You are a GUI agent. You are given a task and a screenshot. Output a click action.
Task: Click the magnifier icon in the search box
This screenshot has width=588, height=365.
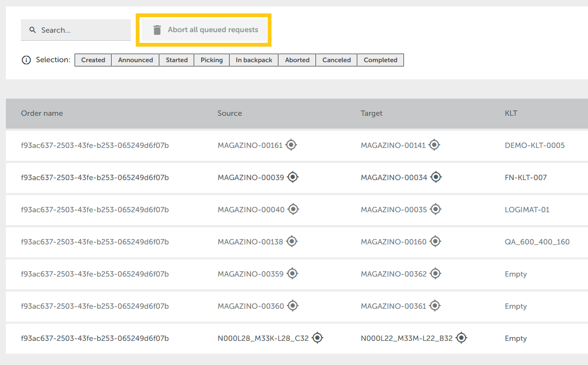coord(33,30)
